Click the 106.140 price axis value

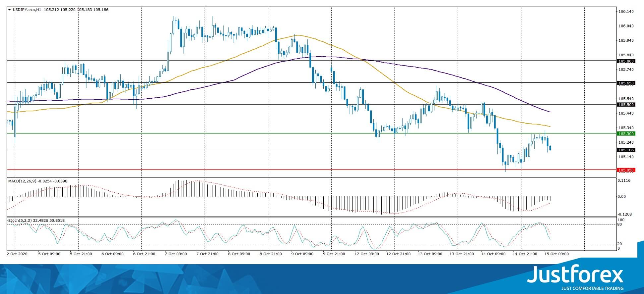pos(626,12)
